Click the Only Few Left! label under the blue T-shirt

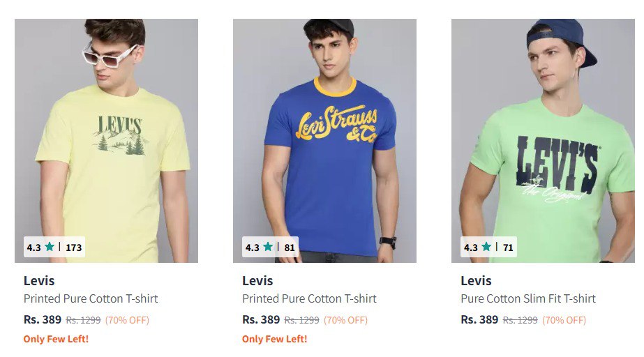[x=274, y=340]
